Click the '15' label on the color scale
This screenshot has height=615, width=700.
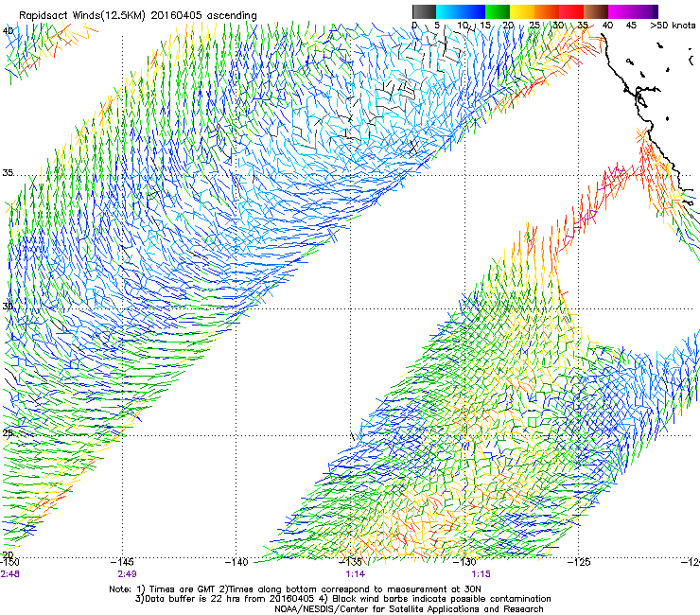[x=485, y=25]
